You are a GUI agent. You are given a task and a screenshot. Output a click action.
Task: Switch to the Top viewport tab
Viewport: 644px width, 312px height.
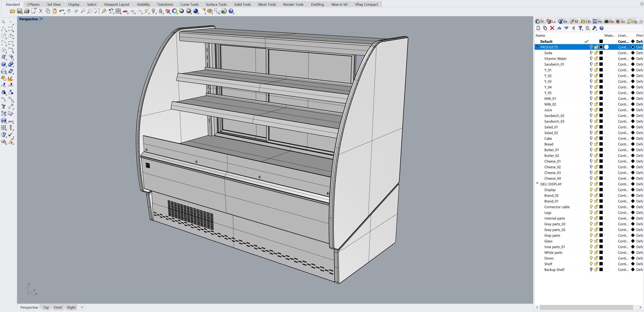[46, 307]
